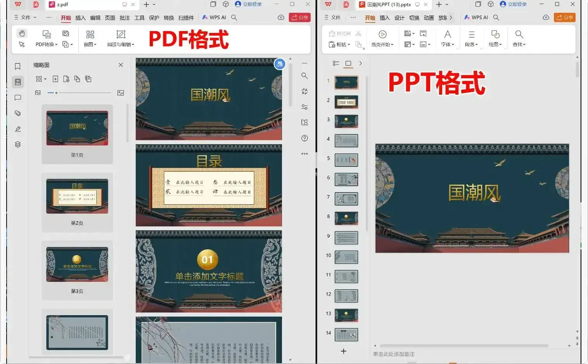Click the comment icon in the PDF sidebar

coord(17,98)
